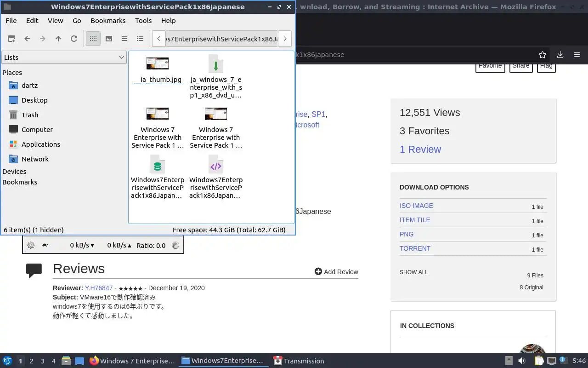
Task: Open network status tray icon
Action: (552, 361)
